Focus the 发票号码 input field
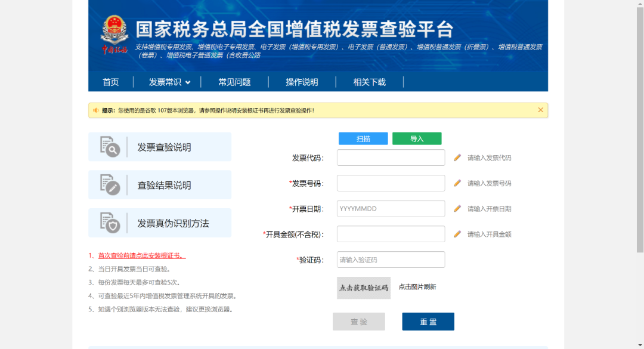 pos(391,183)
